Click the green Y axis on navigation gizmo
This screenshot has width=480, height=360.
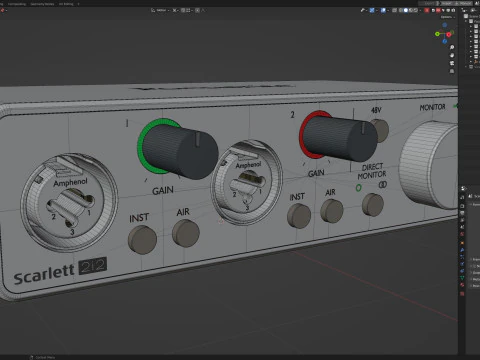(x=437, y=34)
